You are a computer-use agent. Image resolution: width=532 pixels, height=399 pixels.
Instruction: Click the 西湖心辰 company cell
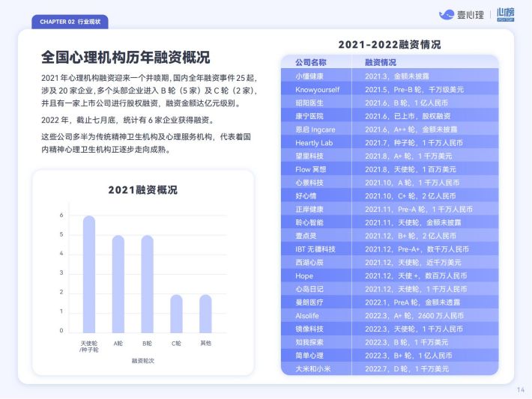[x=309, y=263]
